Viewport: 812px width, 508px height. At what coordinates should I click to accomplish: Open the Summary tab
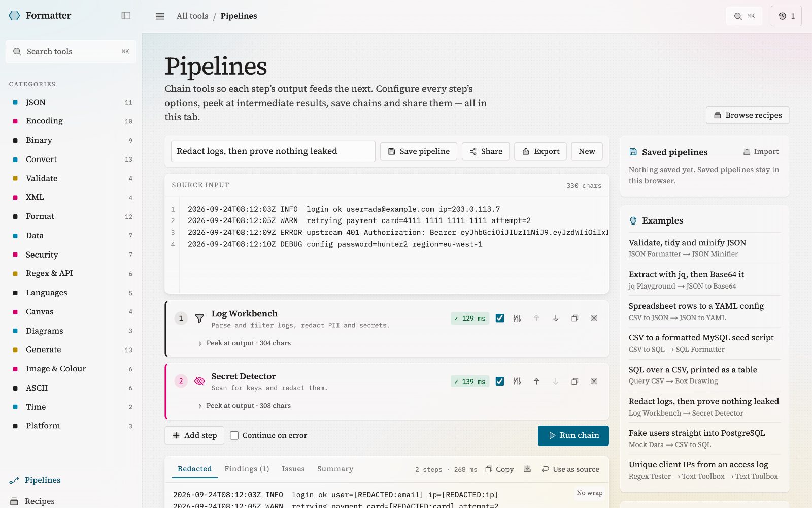[335, 469]
